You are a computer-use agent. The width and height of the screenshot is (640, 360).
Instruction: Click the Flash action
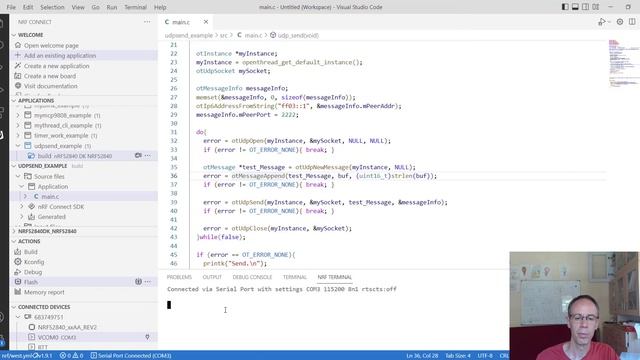[31, 282]
